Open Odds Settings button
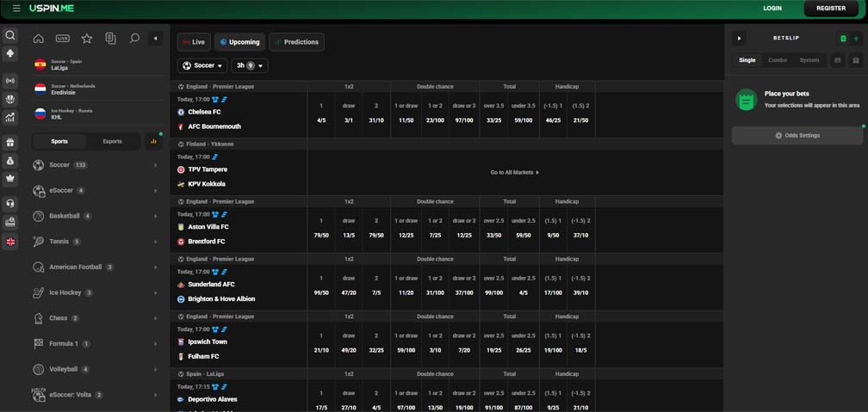This screenshot has width=868, height=412. (797, 136)
